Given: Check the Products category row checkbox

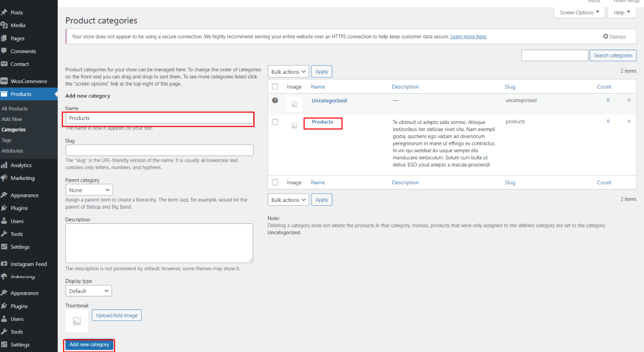Looking at the screenshot, I should coord(275,122).
